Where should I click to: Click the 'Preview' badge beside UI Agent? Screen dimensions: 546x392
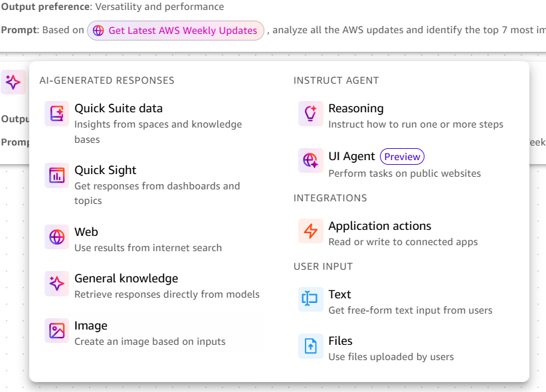point(402,156)
